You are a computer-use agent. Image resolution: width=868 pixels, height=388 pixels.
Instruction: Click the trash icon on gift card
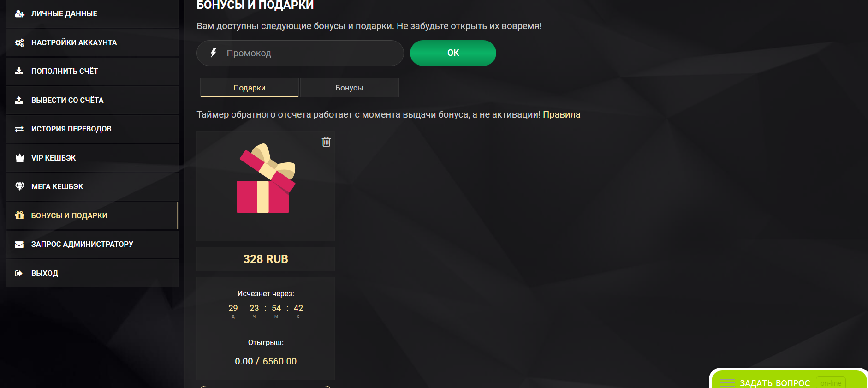pos(326,142)
